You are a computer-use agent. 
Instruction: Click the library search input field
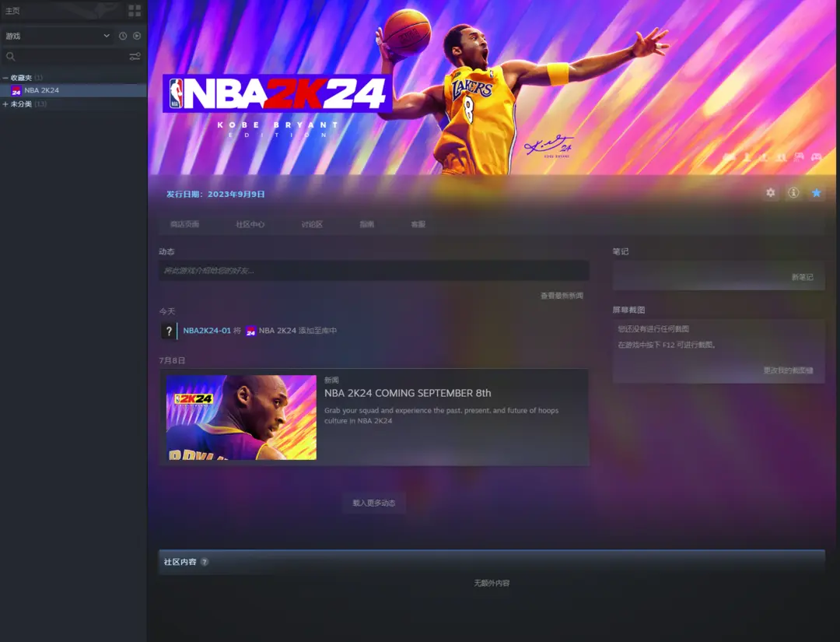pyautogui.click(x=72, y=56)
